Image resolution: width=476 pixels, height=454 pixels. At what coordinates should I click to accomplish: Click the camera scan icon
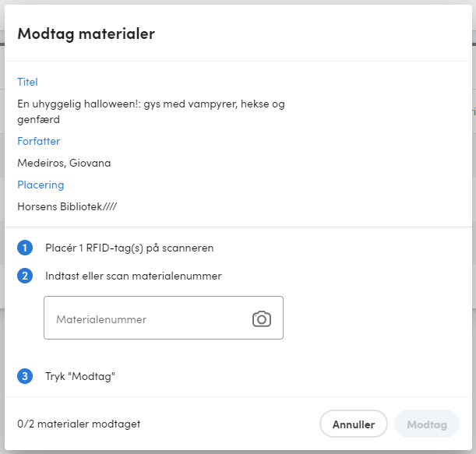coord(262,319)
